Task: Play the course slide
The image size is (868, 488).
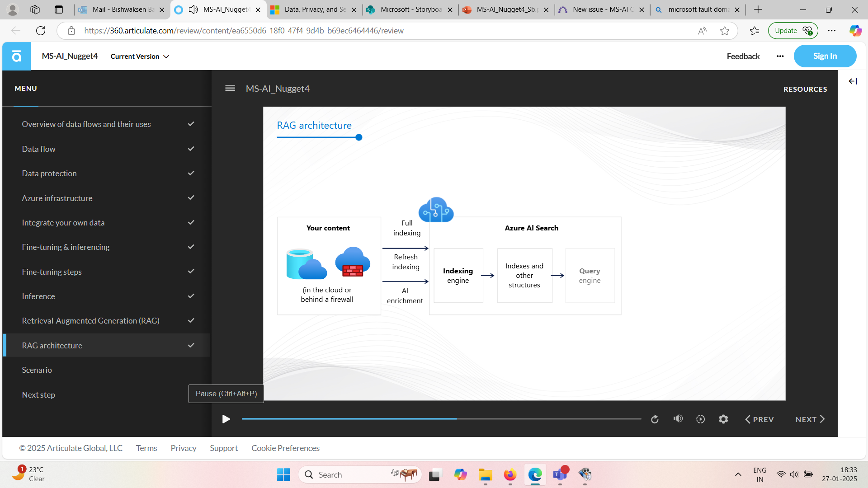Action: tap(226, 419)
